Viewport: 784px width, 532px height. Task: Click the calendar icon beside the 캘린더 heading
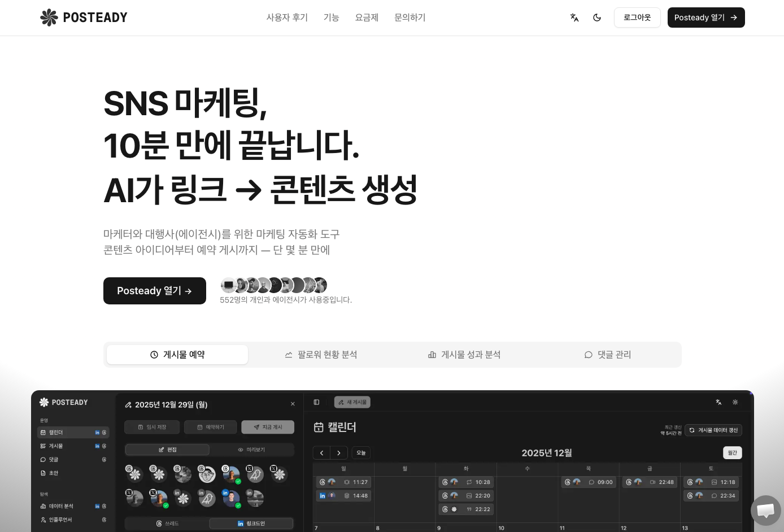click(x=319, y=427)
